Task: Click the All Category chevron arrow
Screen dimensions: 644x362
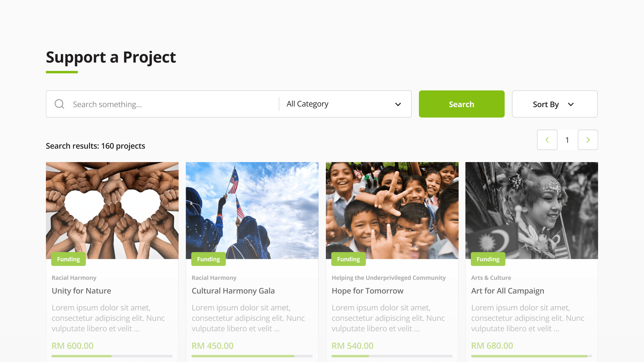Action: (x=398, y=104)
